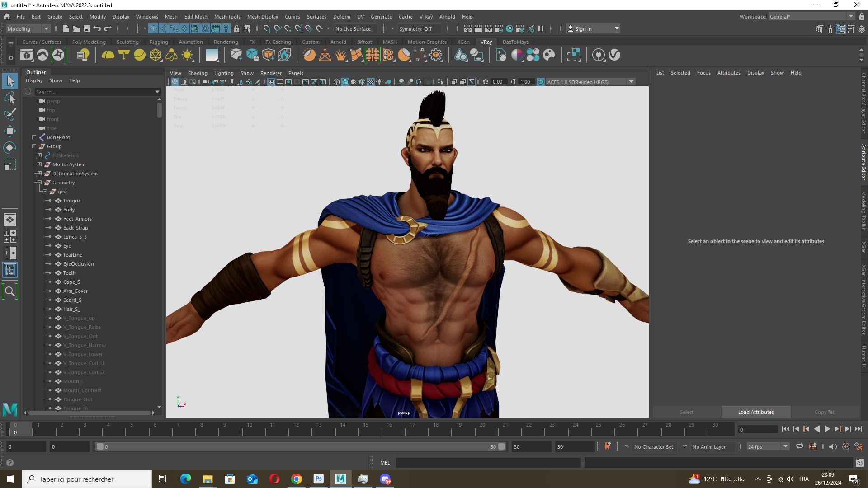Play forwards on the timeline
The height and width of the screenshot is (488, 868).
coord(827,429)
